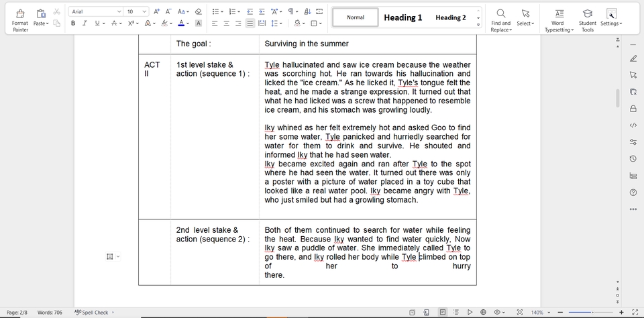
Task: Toggle character shading A button
Action: [199, 23]
